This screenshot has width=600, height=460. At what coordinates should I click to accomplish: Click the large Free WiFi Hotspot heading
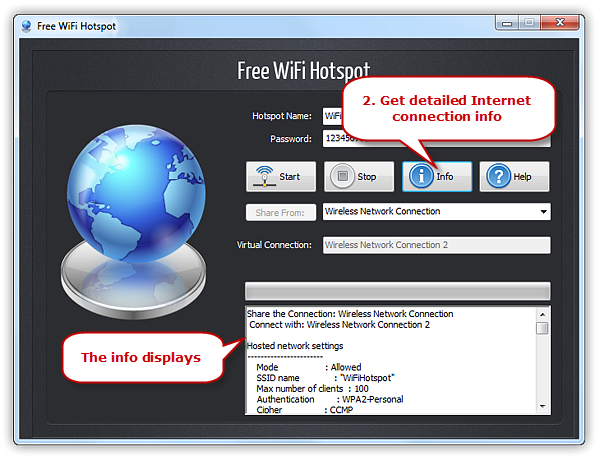pos(303,71)
